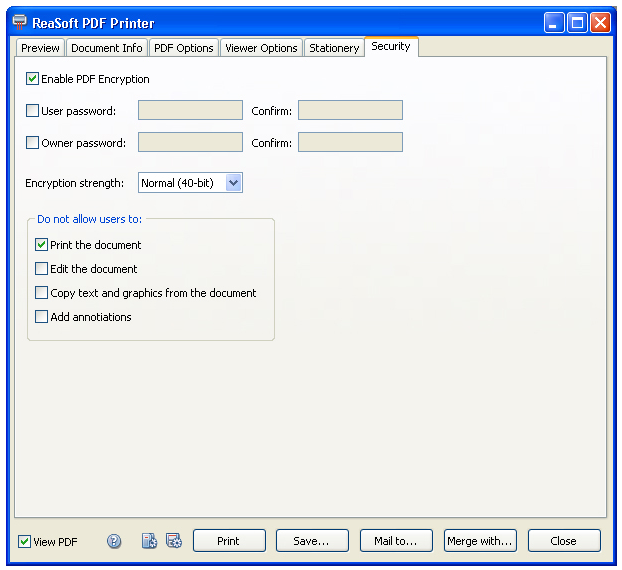The width and height of the screenshot is (622, 570).
Task: Click the 'Encryption strength:' label
Action: 75,183
